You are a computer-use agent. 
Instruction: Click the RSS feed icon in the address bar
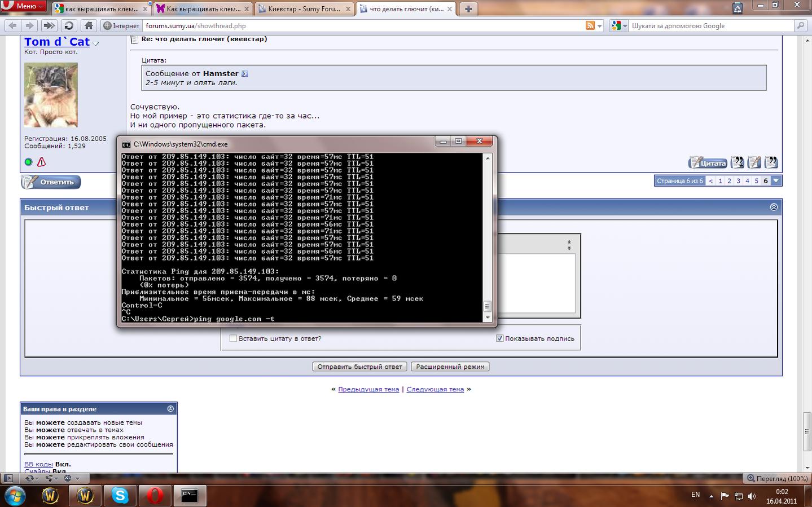590,25
